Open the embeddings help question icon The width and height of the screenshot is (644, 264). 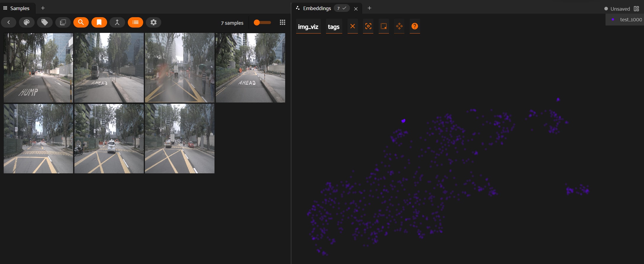[x=415, y=26]
